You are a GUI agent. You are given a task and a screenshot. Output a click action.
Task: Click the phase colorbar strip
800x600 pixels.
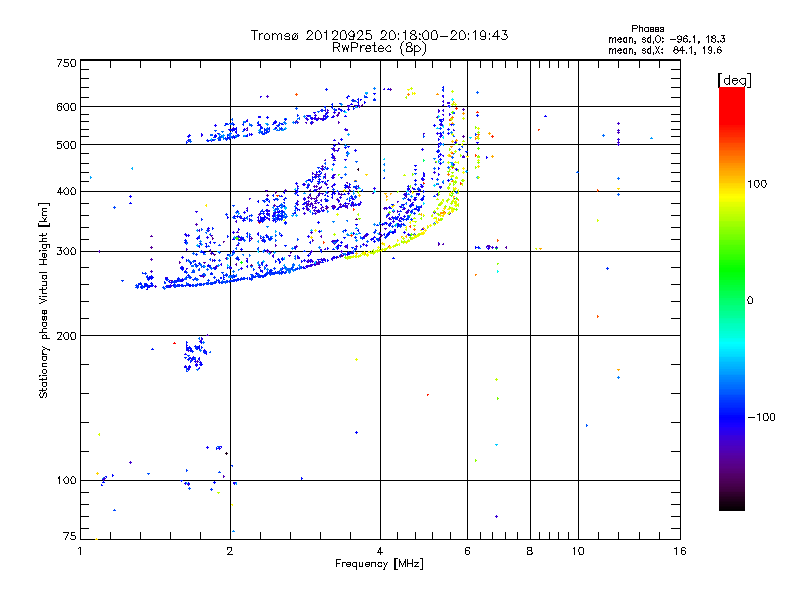[732, 299]
